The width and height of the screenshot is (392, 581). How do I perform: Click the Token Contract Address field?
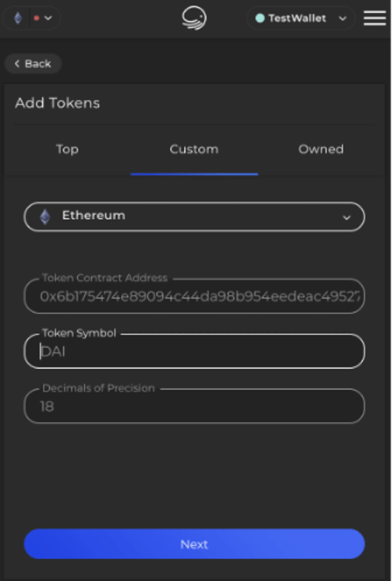pos(194,296)
